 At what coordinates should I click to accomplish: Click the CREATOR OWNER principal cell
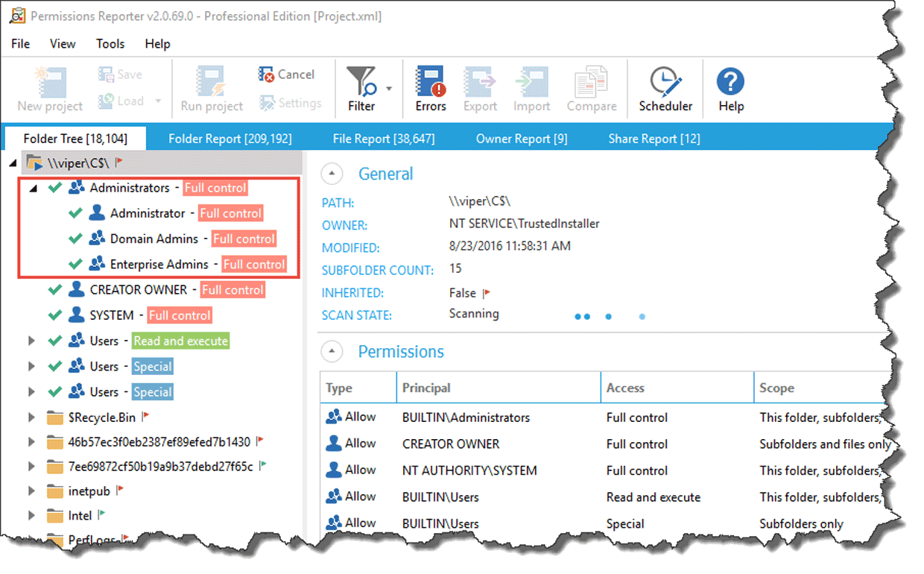[x=451, y=444]
